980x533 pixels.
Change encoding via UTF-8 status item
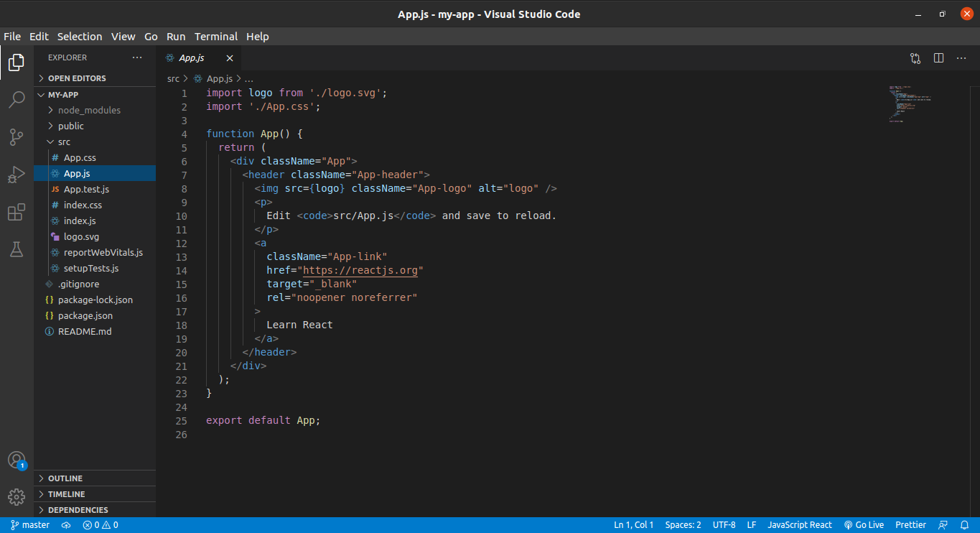point(724,525)
